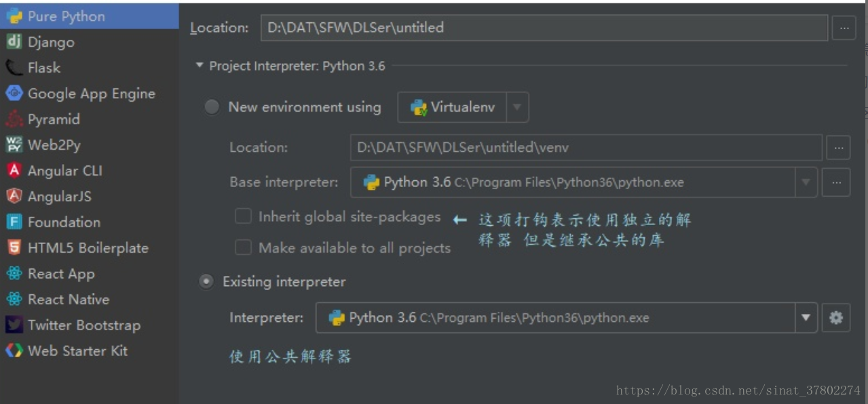Choose Pure Python label in project list
This screenshot has width=868, height=404.
tap(67, 16)
